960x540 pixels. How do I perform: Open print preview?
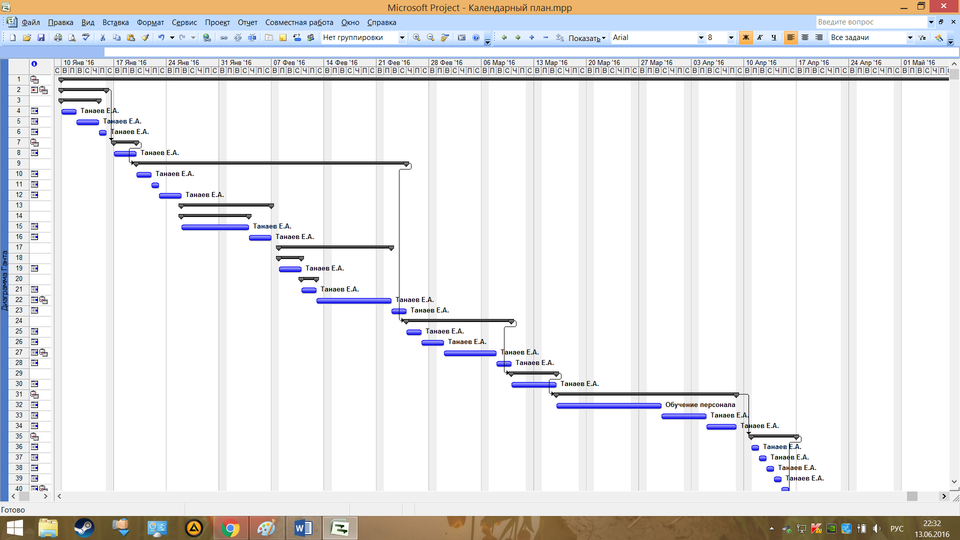pyautogui.click(x=72, y=38)
